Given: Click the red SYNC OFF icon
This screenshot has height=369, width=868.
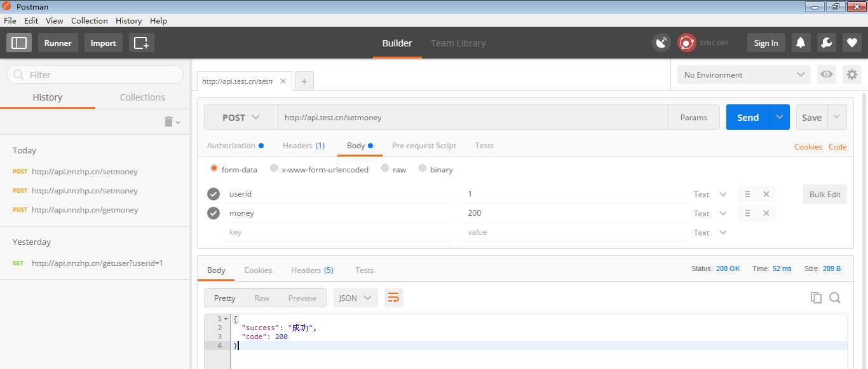Looking at the screenshot, I should click(686, 43).
